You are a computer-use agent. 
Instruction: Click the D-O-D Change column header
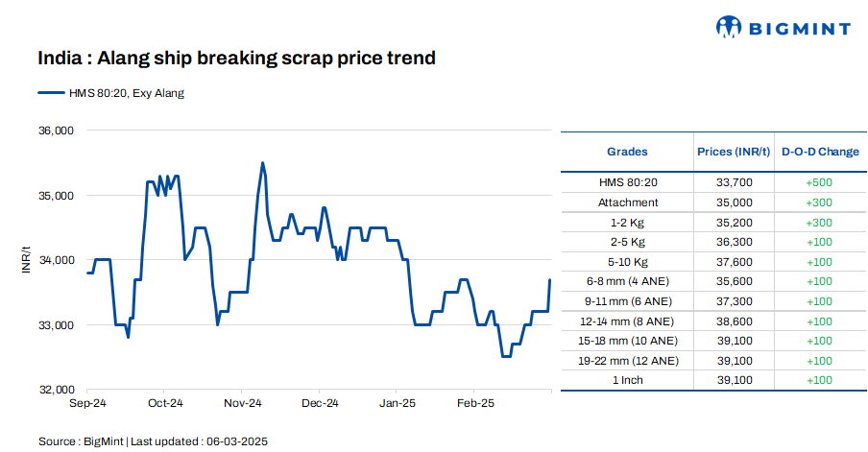click(819, 152)
